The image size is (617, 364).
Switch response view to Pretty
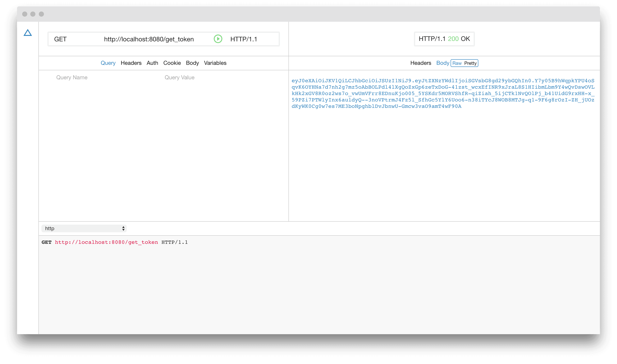coord(470,63)
